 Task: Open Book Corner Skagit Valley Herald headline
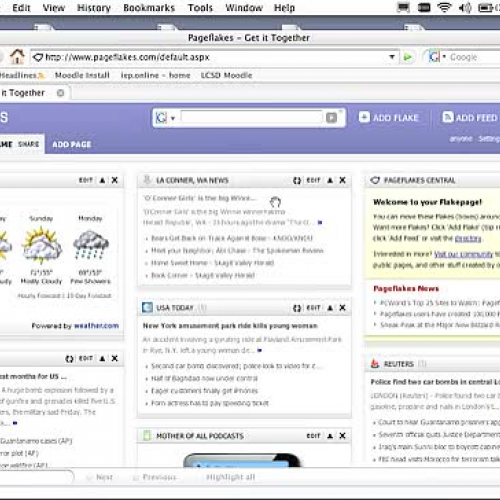(x=203, y=275)
